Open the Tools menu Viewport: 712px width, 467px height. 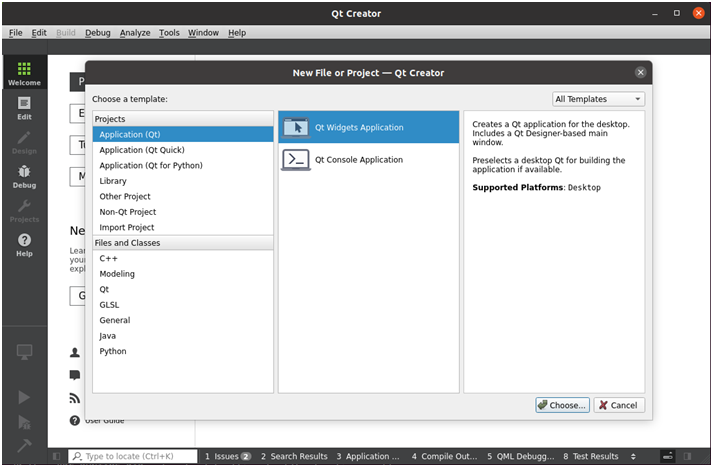[169, 33]
